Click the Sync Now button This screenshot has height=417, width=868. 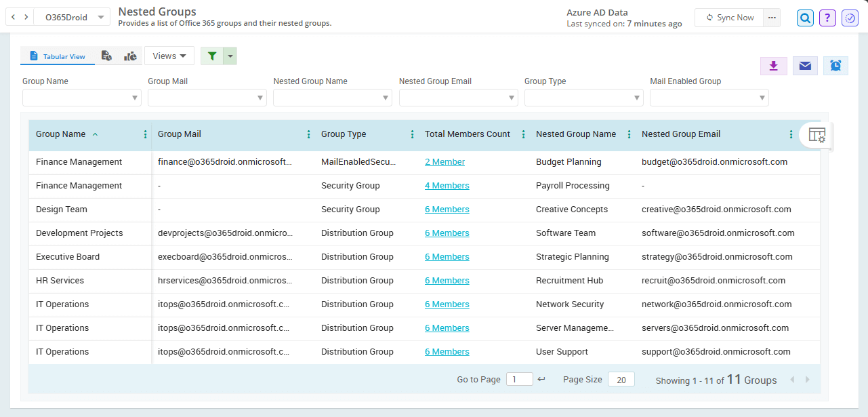click(729, 18)
